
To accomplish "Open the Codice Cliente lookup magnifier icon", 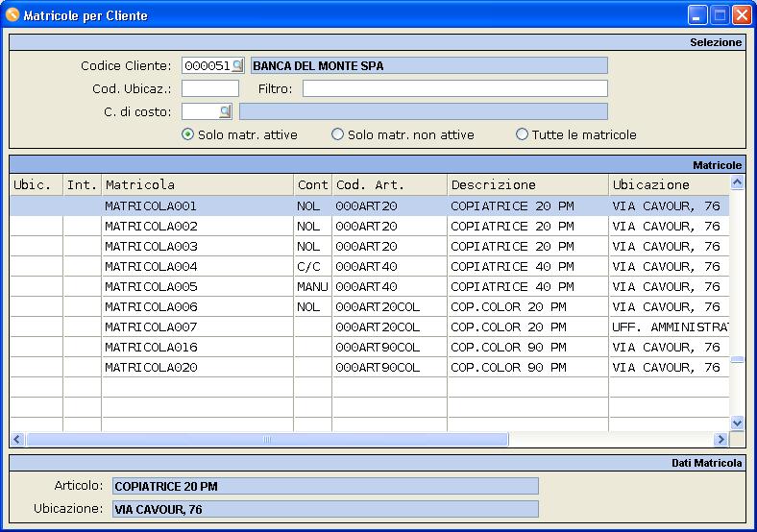I will [237, 65].
